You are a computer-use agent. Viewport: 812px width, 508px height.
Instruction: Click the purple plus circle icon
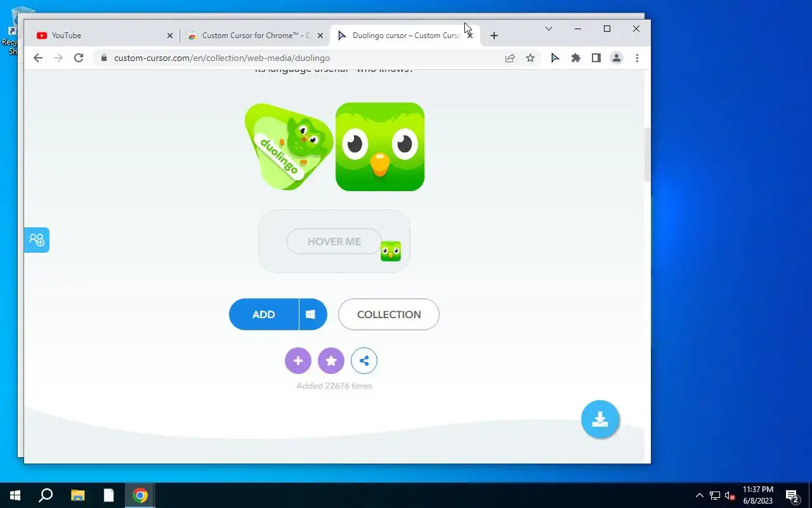click(298, 361)
